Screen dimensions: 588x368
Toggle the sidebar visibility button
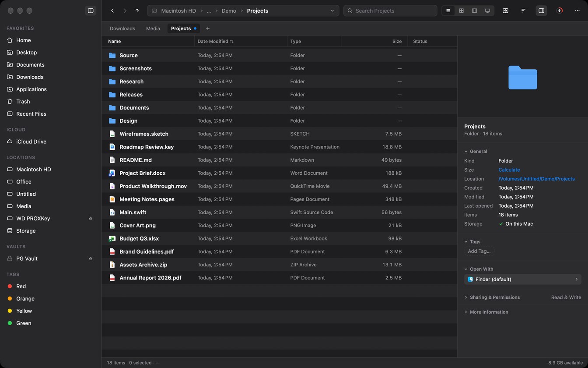coord(91,11)
